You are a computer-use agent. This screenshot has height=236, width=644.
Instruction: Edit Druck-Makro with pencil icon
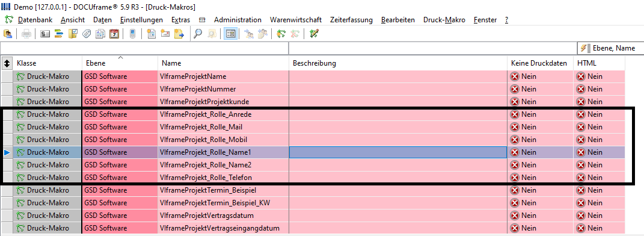coord(314,34)
